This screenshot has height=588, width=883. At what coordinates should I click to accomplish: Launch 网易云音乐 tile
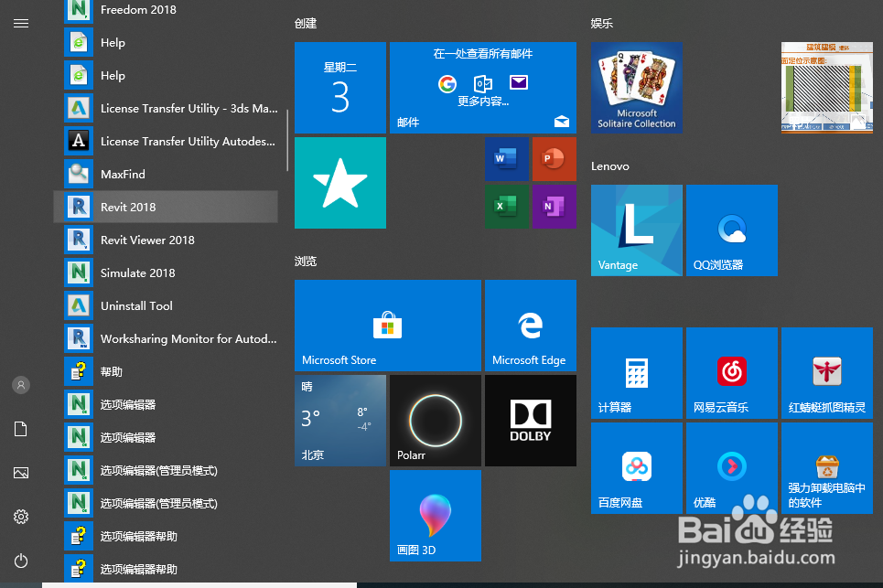[x=732, y=373]
